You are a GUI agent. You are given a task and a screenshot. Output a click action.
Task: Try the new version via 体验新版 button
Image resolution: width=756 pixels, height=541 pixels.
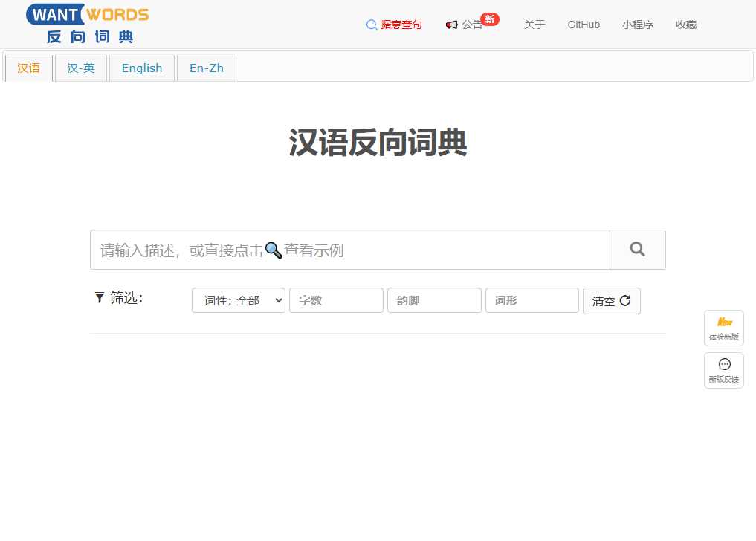[x=723, y=328]
